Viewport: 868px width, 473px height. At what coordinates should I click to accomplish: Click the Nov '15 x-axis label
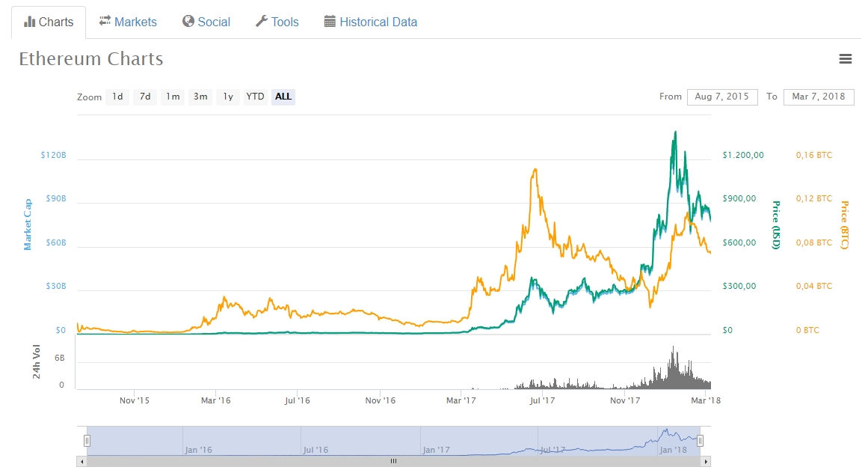(x=135, y=400)
